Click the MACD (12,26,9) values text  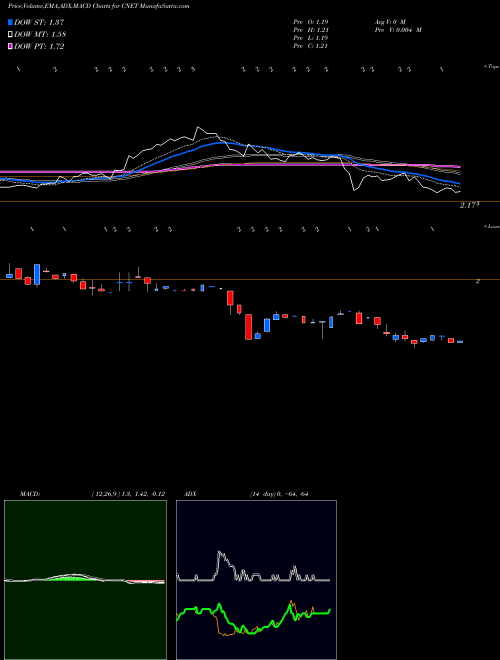[128, 494]
